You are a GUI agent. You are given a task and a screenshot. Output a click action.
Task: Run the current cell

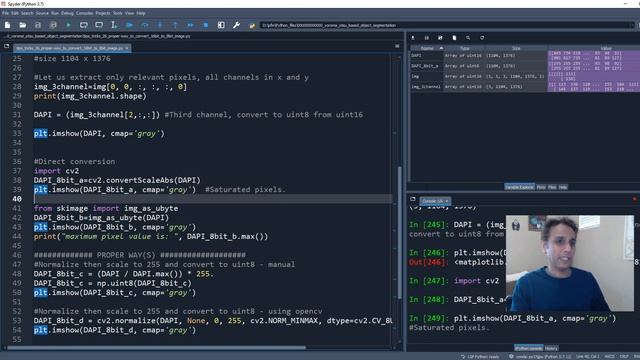84,25
